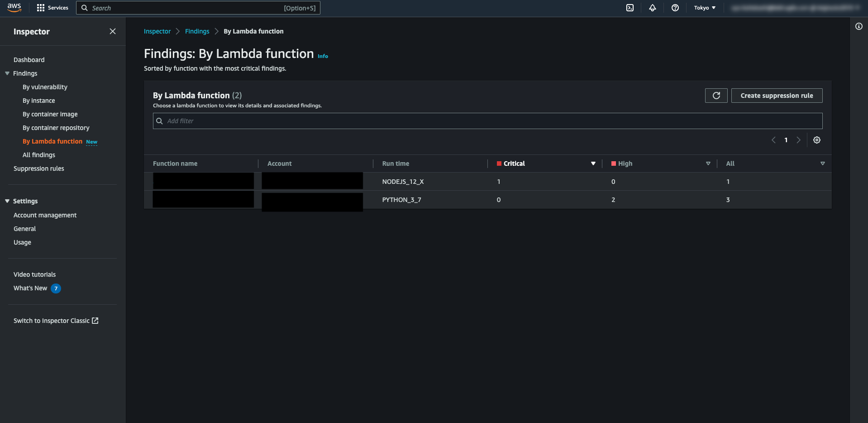Sort by the High column arrow
This screenshot has width=868, height=423.
708,163
